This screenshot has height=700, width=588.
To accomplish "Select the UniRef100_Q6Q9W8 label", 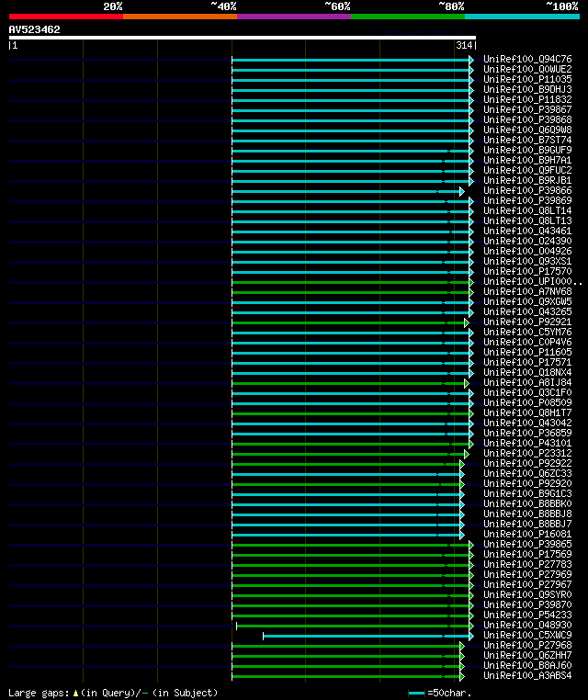I will (x=527, y=130).
